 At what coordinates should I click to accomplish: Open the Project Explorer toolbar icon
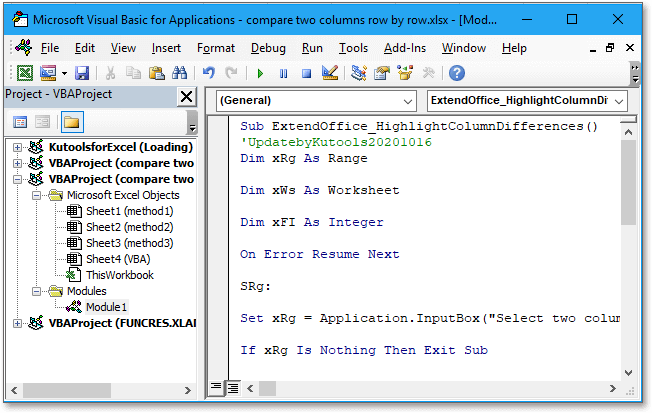click(x=359, y=73)
